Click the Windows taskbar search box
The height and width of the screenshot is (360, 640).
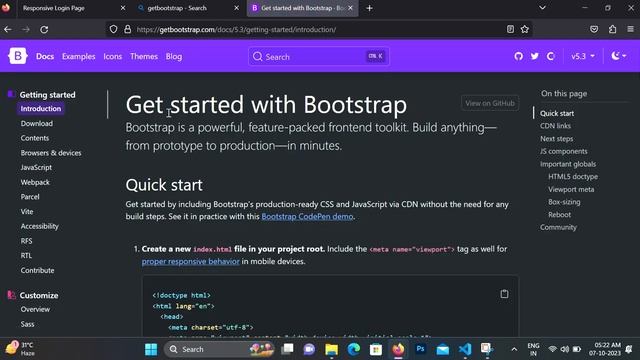click(219, 349)
